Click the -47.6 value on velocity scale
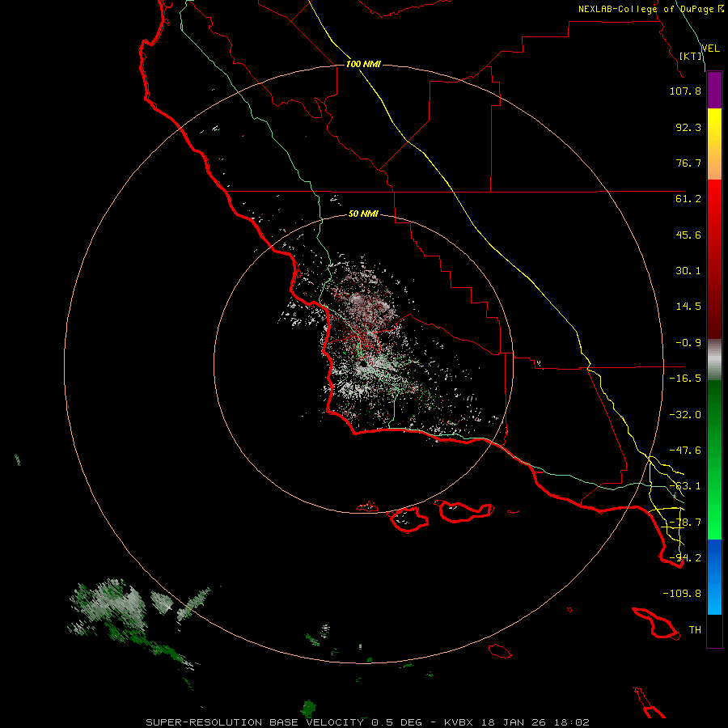This screenshot has height=728, width=728. pyautogui.click(x=685, y=451)
